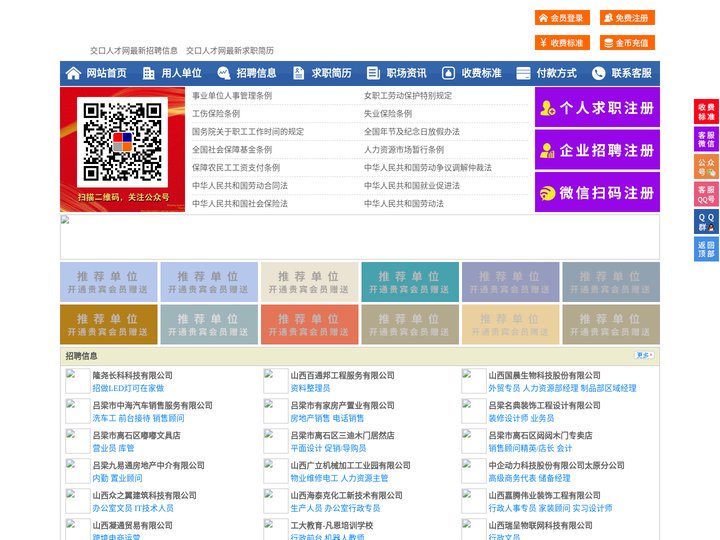Open the 失业保险条例 link
The image size is (720, 540).
(388, 113)
